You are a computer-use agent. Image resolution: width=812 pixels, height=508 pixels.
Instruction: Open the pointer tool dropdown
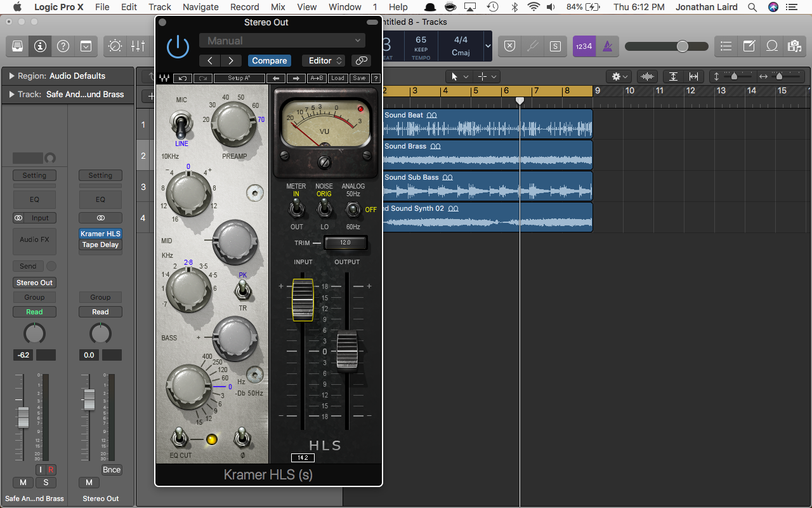459,76
